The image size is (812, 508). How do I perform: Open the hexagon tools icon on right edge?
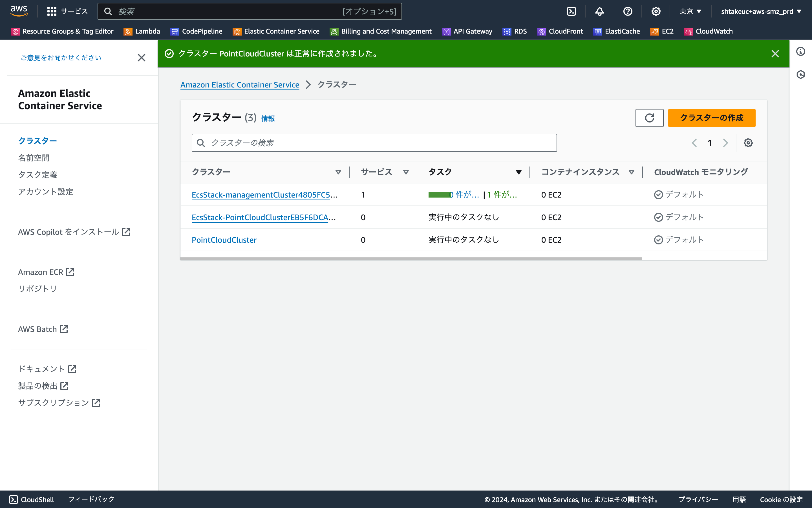pos(801,74)
